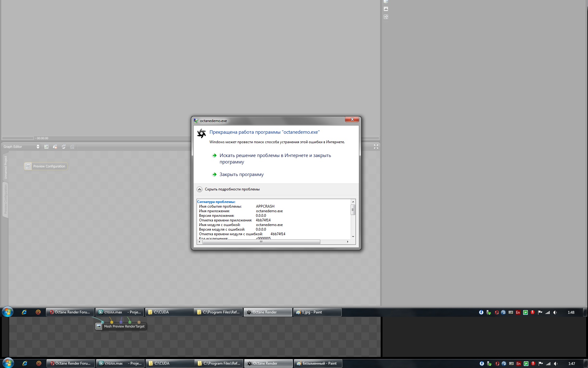The image size is (588, 368).
Task: Click the image/histogram icon in right panel
Action: pos(386,9)
